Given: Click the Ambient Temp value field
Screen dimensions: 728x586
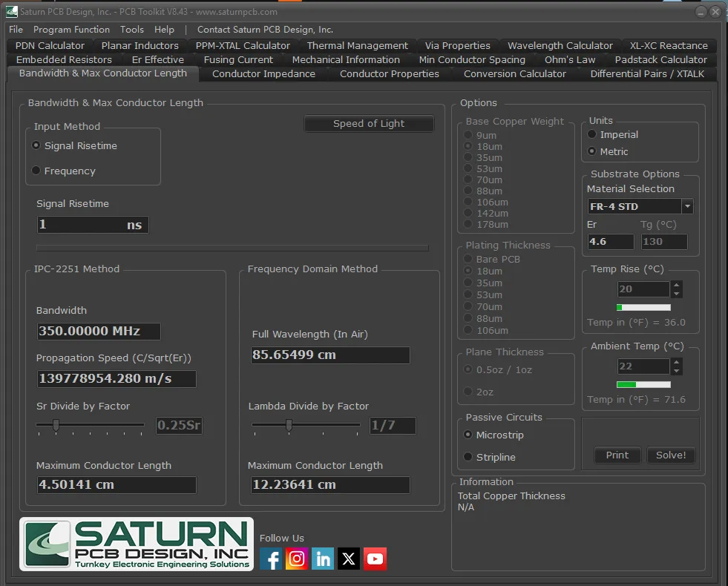Looking at the screenshot, I should coord(643,366).
